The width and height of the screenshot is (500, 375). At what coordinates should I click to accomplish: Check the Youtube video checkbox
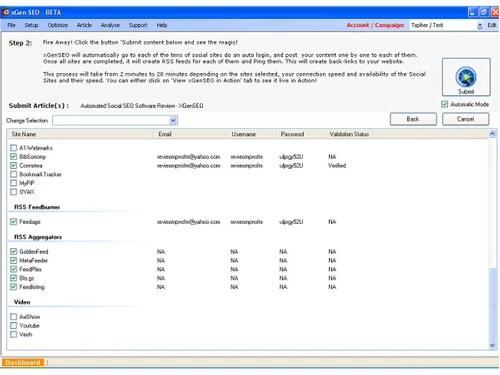13,325
